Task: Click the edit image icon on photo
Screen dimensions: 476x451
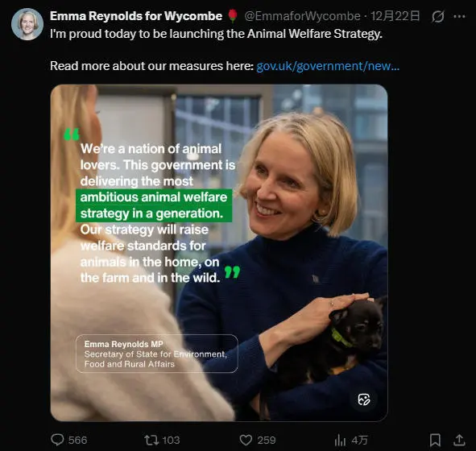Action: 364,399
